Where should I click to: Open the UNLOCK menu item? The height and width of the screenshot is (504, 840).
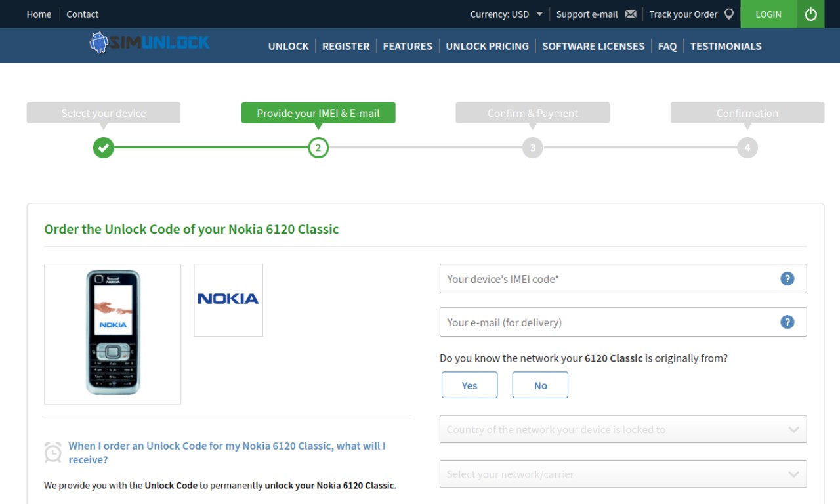pyautogui.click(x=288, y=46)
